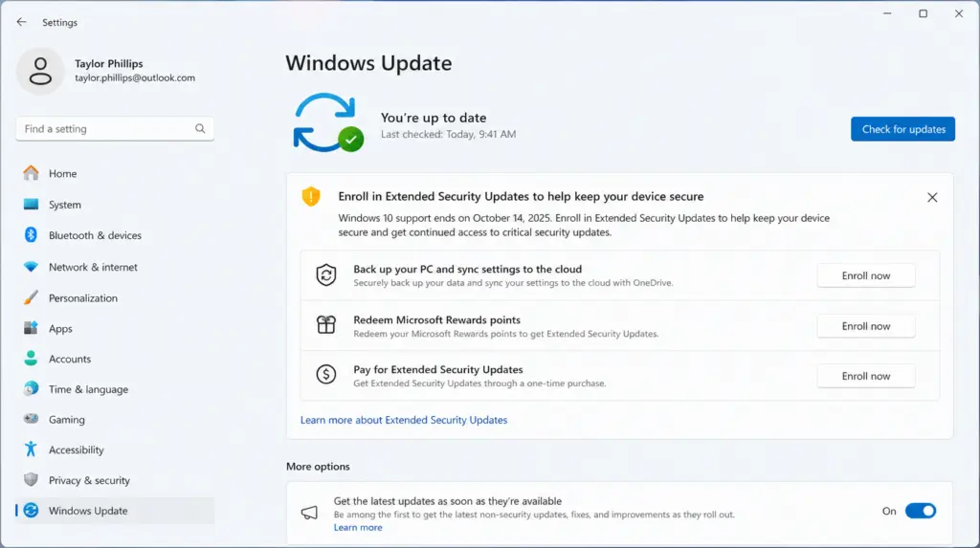Click Back up your PC title
Image resolution: width=980 pixels, height=548 pixels.
(467, 269)
